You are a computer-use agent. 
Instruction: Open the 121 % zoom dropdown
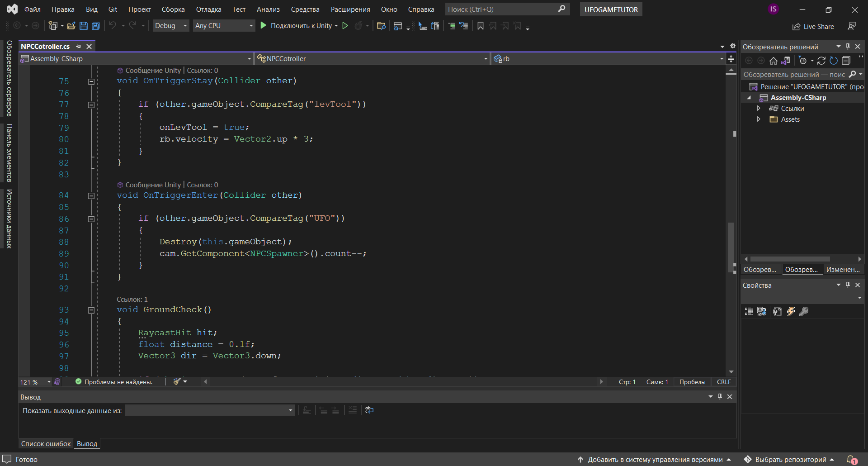point(35,382)
